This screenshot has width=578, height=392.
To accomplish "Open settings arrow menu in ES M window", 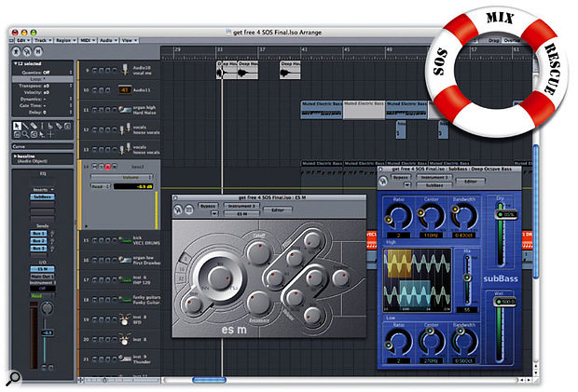I will (x=214, y=213).
